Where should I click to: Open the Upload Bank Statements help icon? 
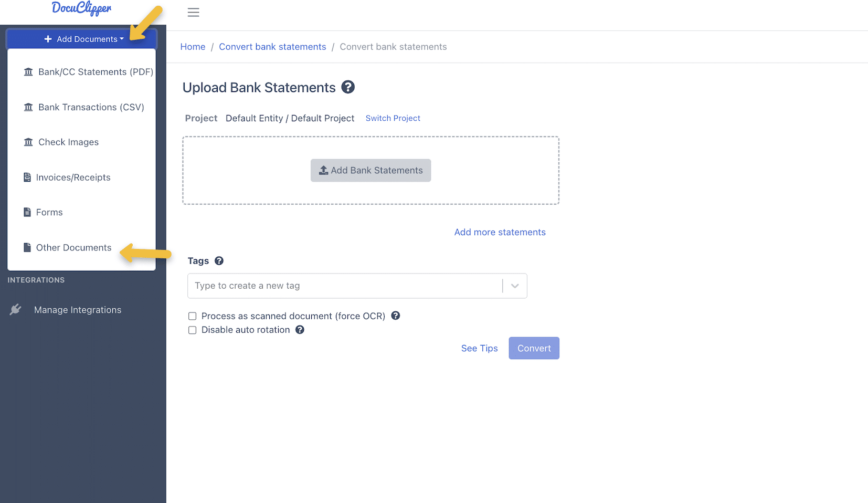point(348,87)
